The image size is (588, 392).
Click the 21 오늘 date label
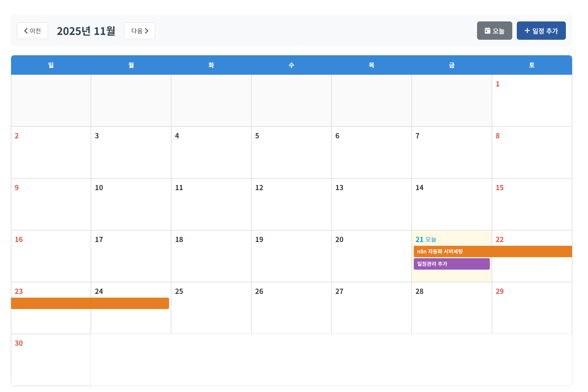click(426, 240)
